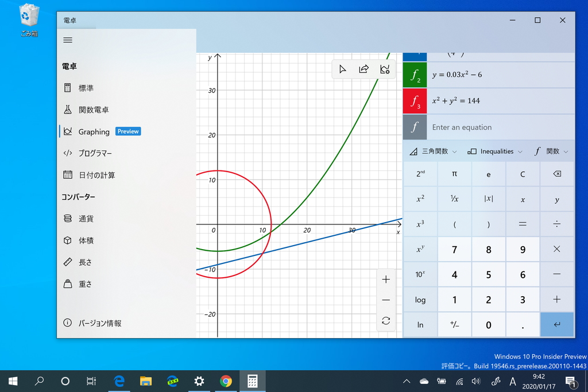This screenshot has width=588, height=392.
Task: Switch to プログラマー mode in the sidebar
Action: point(96,153)
